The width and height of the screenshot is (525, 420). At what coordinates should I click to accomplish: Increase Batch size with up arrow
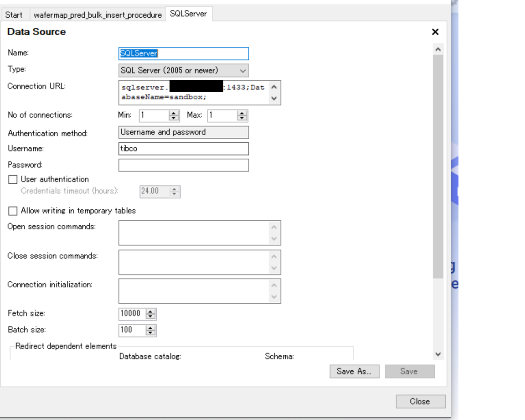(x=150, y=328)
